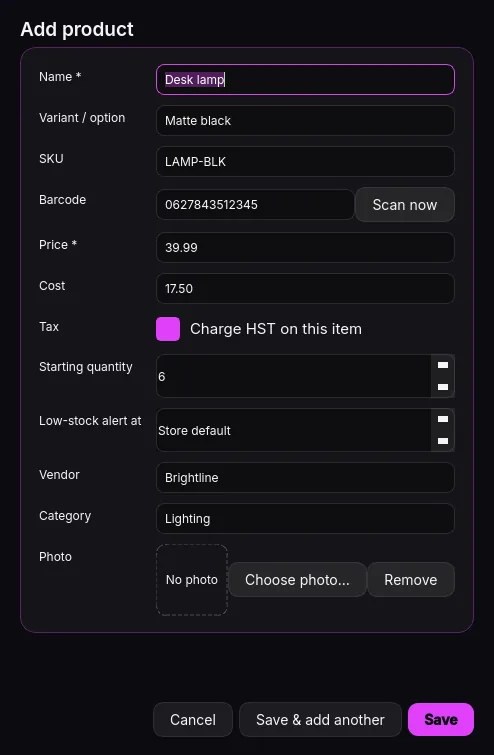This screenshot has height=755, width=494.
Task: Toggle Charge HST on this item checkbox
Action: coord(168,329)
